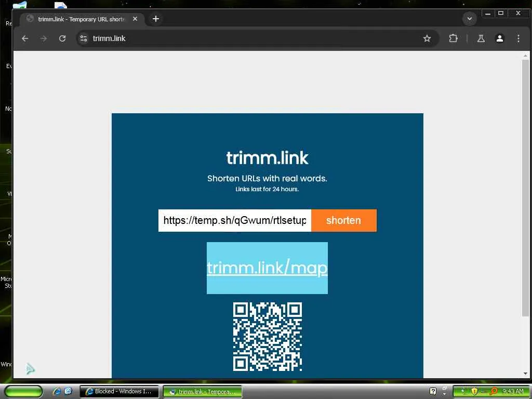Viewport: 532px width, 399px height.
Task: Bookmark this page with the star icon
Action: pyautogui.click(x=427, y=38)
